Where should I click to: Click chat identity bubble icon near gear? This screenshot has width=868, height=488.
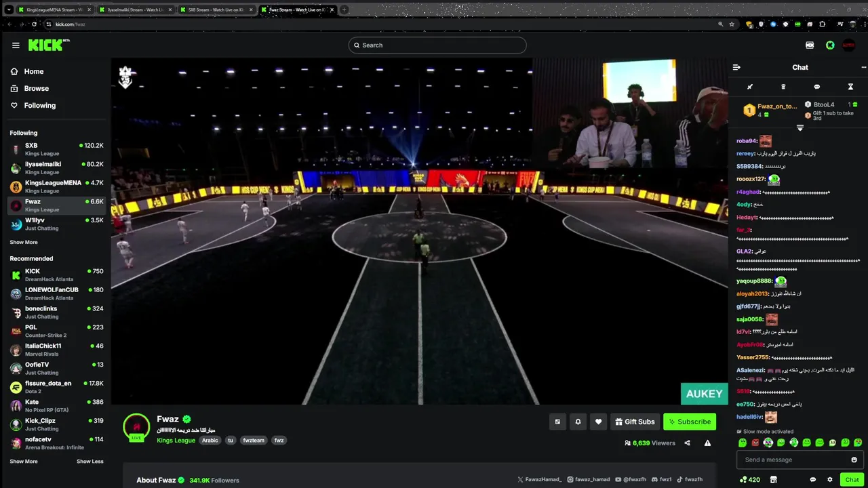pos(812,479)
